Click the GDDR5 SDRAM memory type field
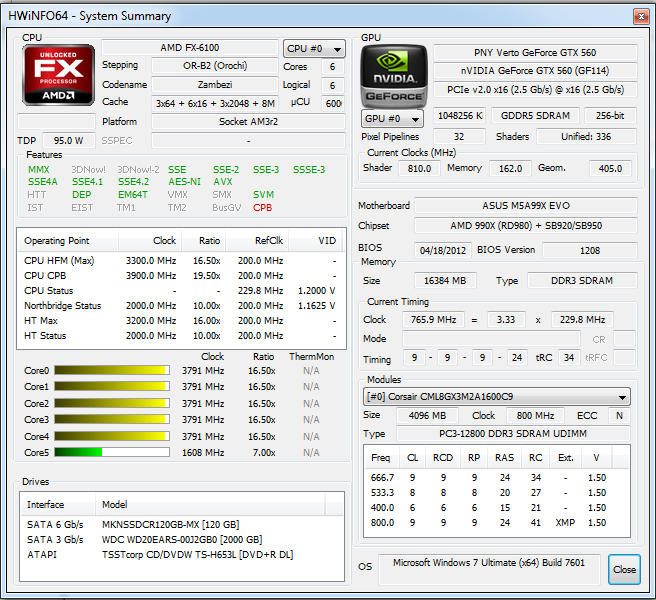Screen dimensions: 656x600 coord(535,116)
